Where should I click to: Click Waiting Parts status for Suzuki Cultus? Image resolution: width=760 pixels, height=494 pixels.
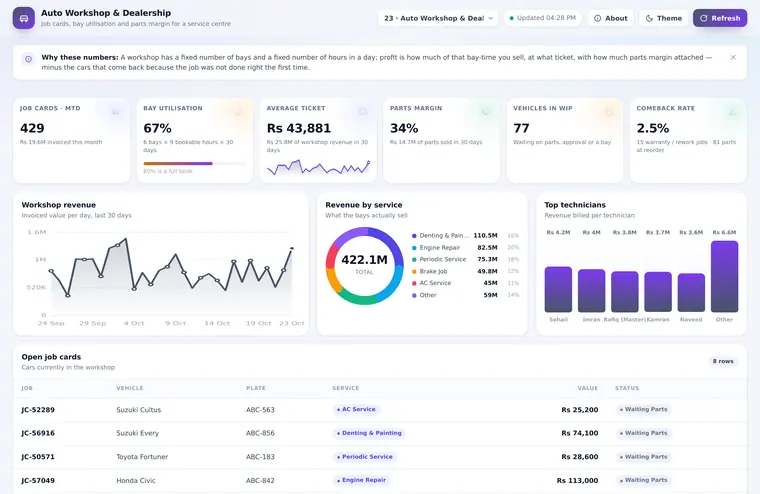(643, 409)
